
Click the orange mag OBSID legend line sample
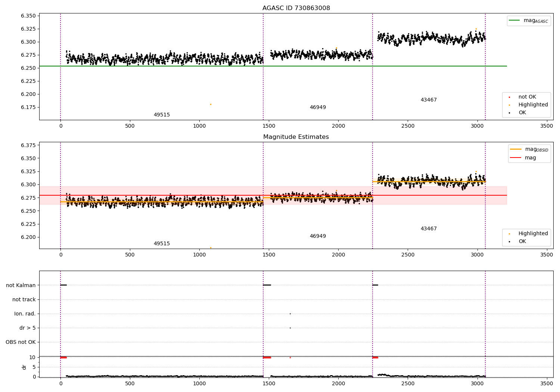coord(516,149)
